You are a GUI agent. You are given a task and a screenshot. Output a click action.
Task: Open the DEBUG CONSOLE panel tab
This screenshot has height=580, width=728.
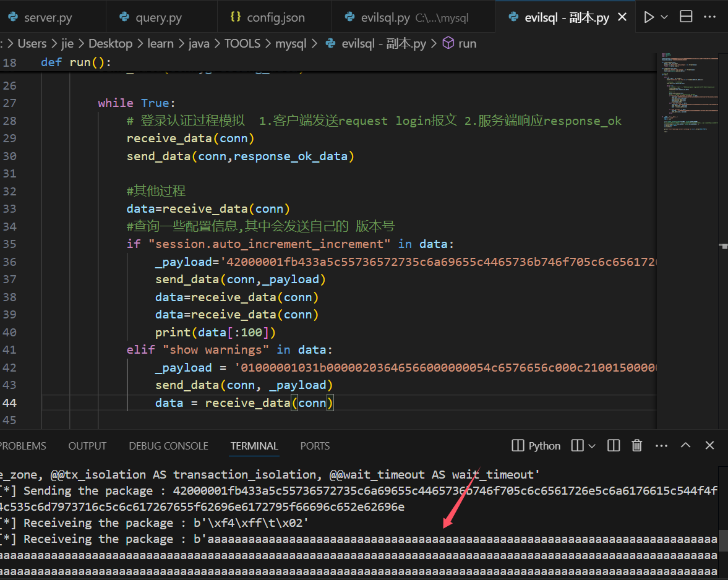(168, 446)
